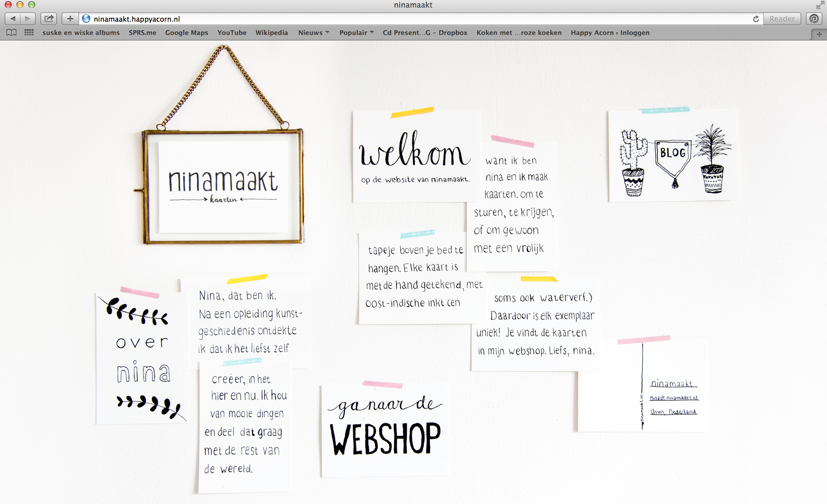Open a new tab with plus button
Screen dimensions: 827x504
point(819,35)
